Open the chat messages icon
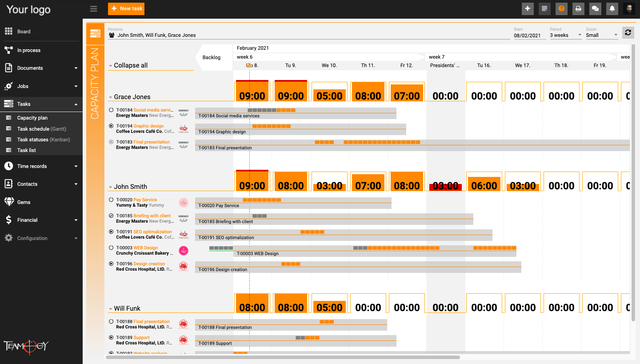 tap(595, 9)
